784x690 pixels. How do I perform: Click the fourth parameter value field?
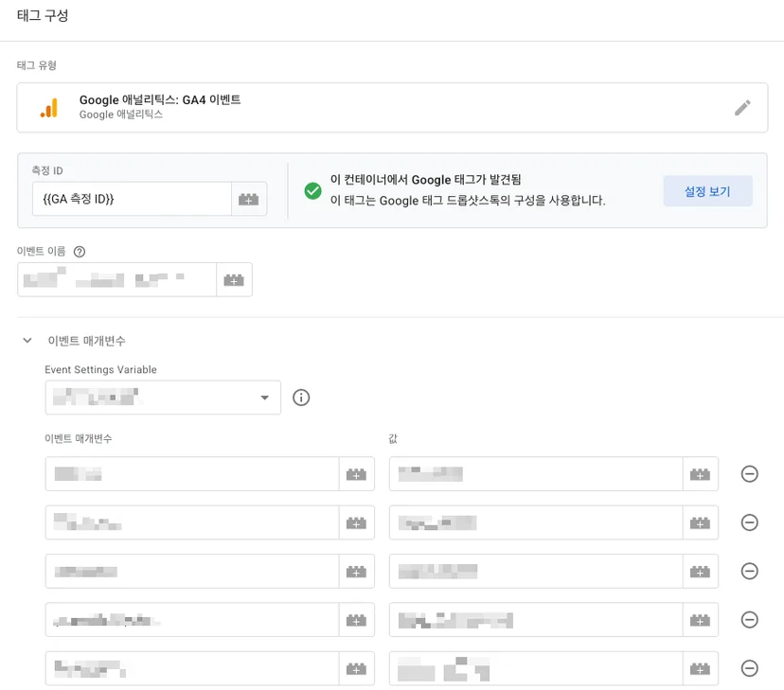pos(536,620)
